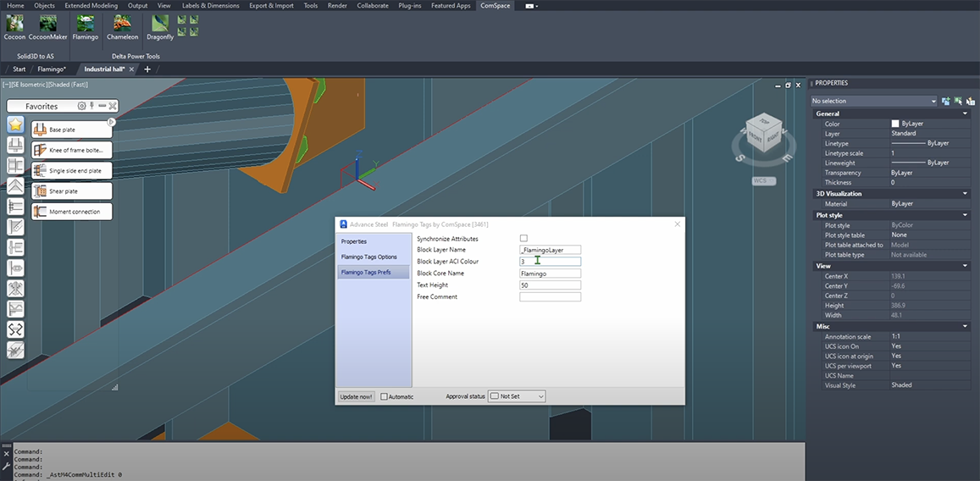
Task: Open the Approval status Not Set dropdown
Action: pos(517,396)
